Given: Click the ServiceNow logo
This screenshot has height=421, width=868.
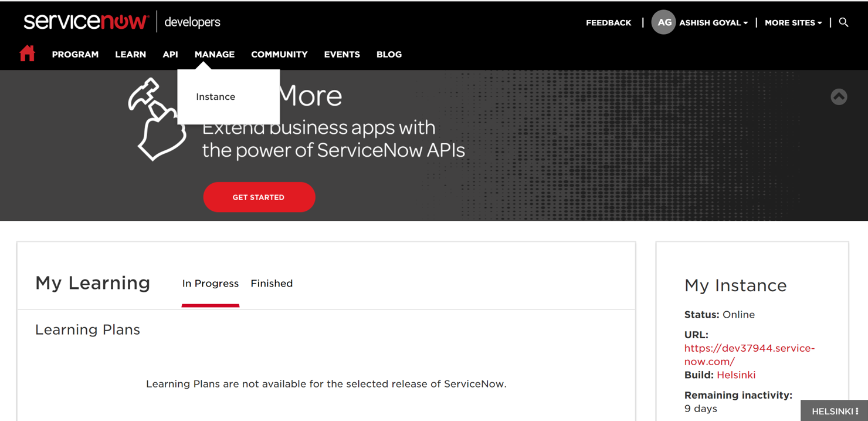Looking at the screenshot, I should (x=86, y=22).
